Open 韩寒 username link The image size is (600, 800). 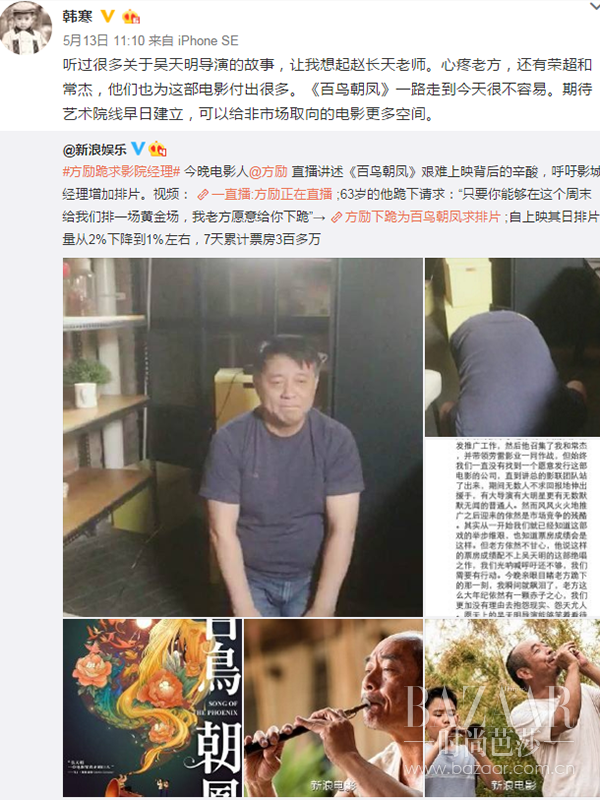pos(78,16)
